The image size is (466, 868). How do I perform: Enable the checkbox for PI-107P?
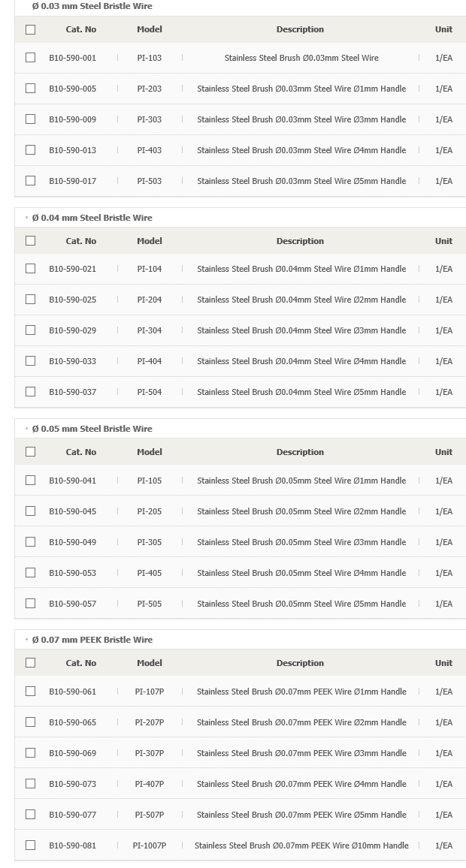tap(31, 692)
